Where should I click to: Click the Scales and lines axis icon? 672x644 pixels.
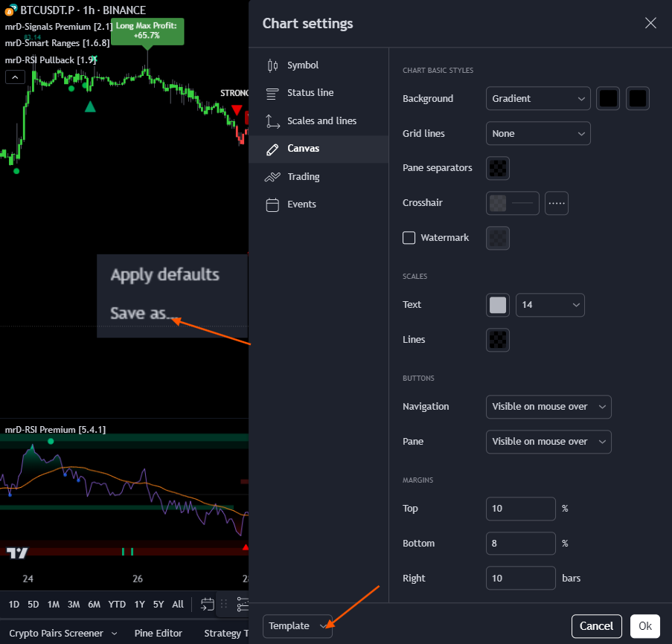(272, 121)
